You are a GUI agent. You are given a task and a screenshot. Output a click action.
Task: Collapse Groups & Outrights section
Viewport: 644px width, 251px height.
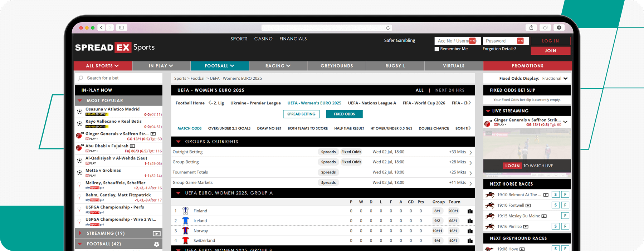178,142
